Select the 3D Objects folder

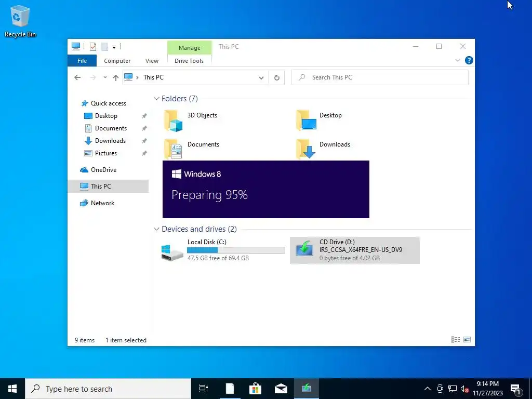click(x=190, y=121)
